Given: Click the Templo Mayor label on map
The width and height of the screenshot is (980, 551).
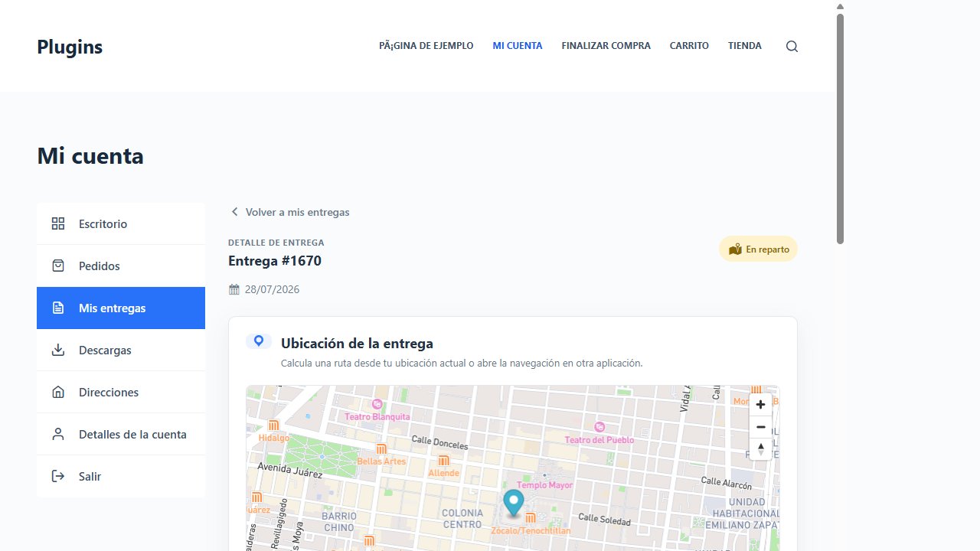Looking at the screenshot, I should point(545,485).
